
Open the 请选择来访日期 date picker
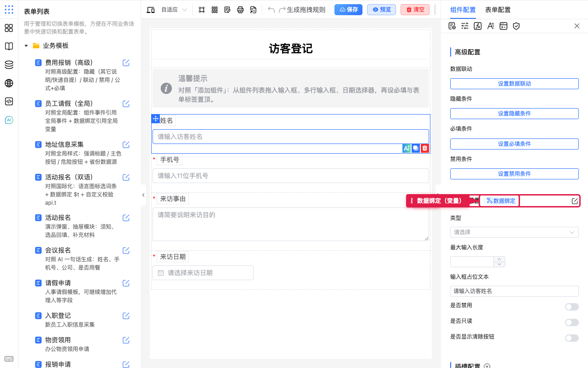[x=203, y=273]
